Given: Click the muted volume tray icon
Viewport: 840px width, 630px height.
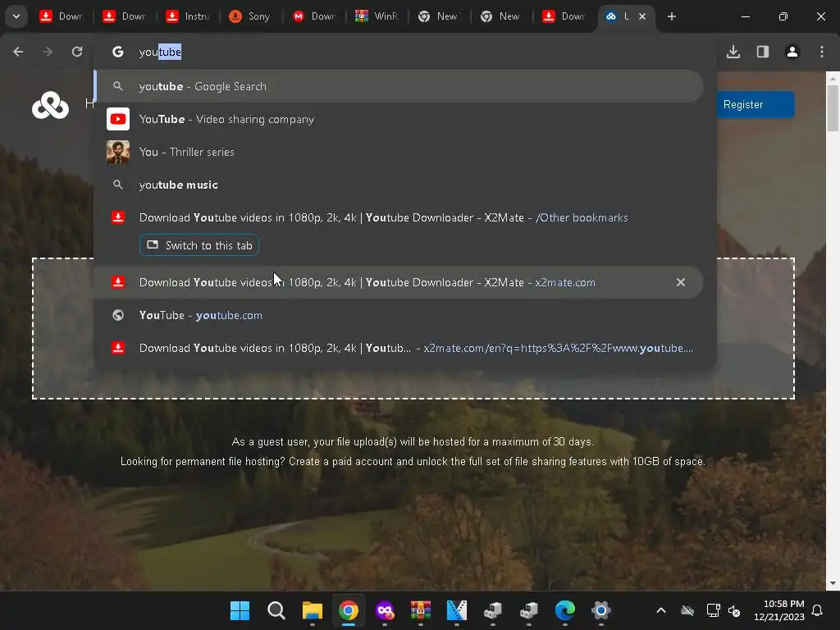Looking at the screenshot, I should [x=734, y=610].
